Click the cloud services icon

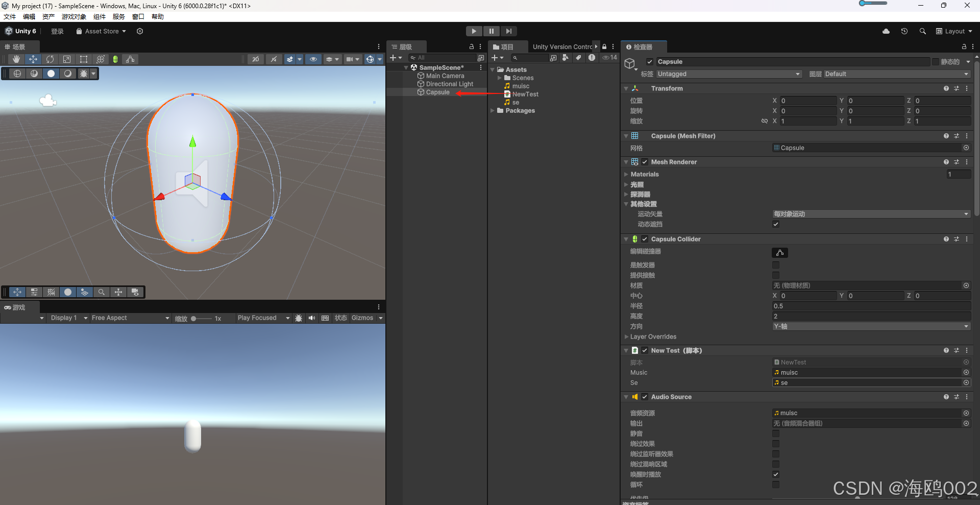[886, 31]
